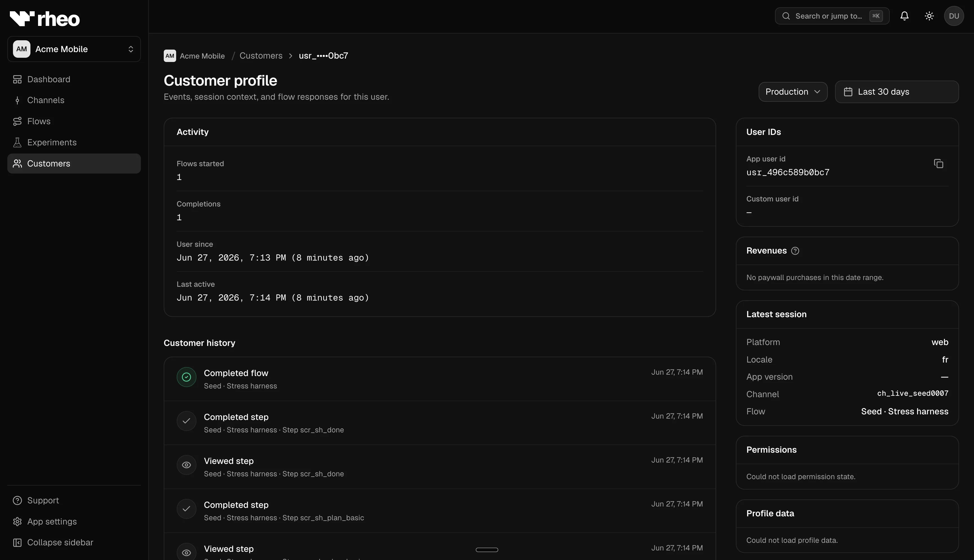The height and width of the screenshot is (560, 974).
Task: Toggle light/dark theme sun icon
Action: [x=929, y=16]
